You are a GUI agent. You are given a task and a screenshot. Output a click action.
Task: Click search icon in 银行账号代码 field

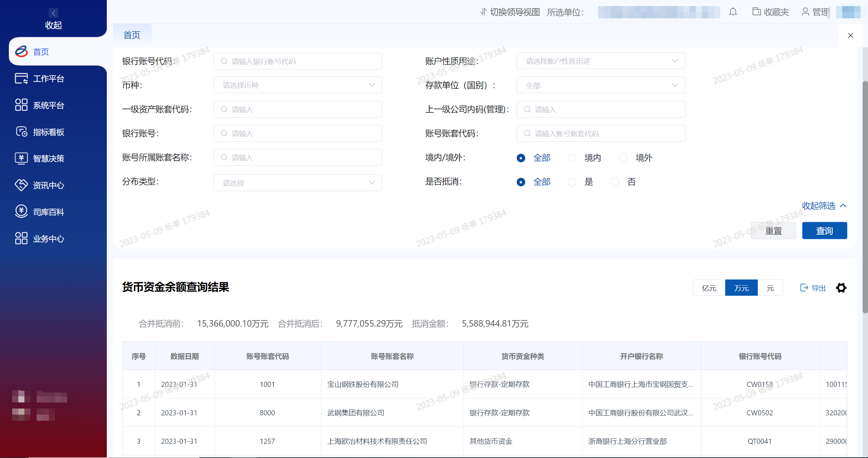pos(224,61)
